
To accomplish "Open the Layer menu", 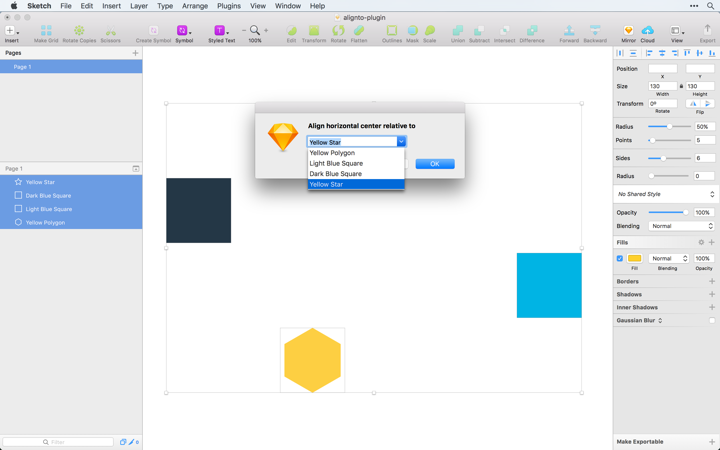I will coord(139,6).
